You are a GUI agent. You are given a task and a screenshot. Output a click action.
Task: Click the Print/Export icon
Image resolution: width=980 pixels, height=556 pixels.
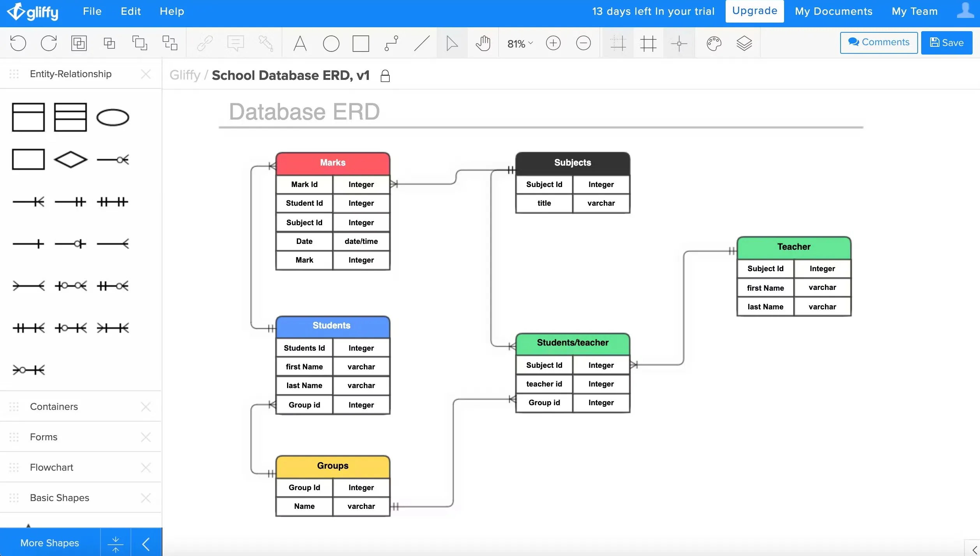pyautogui.click(x=79, y=42)
